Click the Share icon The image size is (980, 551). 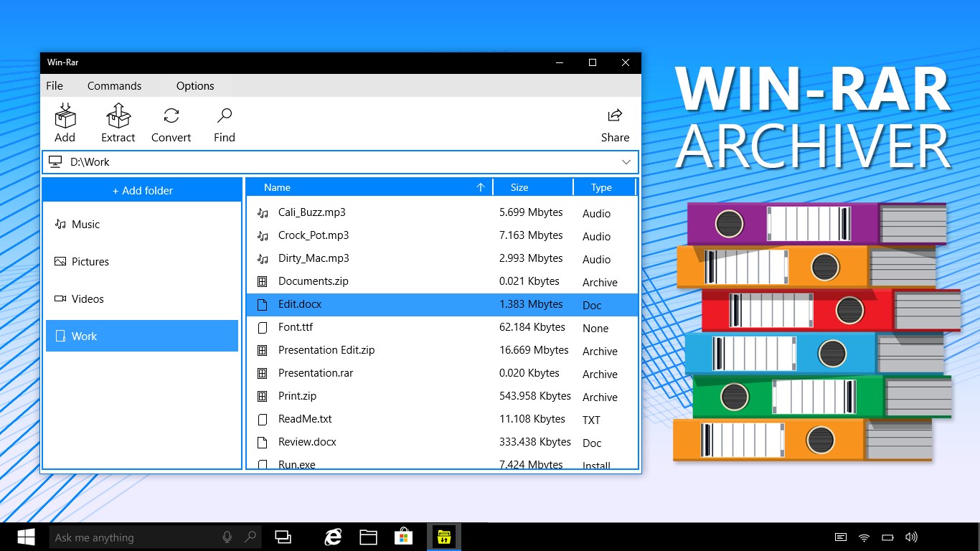click(615, 116)
